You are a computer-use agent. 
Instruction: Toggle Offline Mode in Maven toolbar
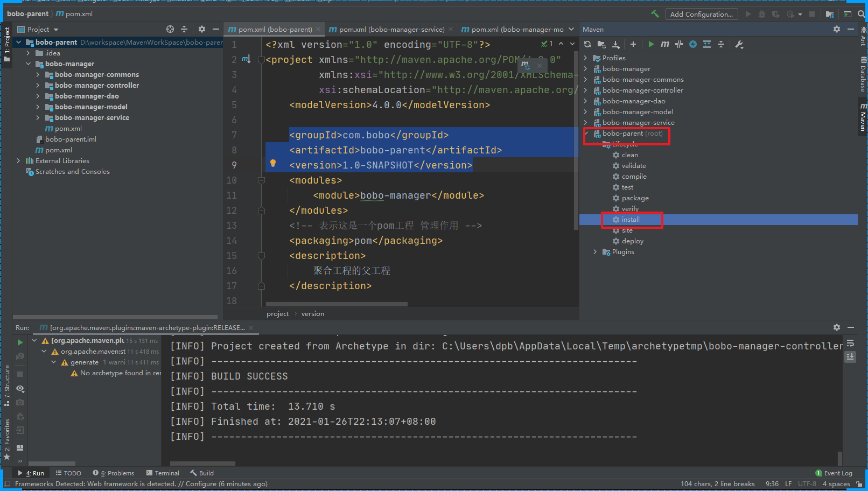click(x=679, y=44)
